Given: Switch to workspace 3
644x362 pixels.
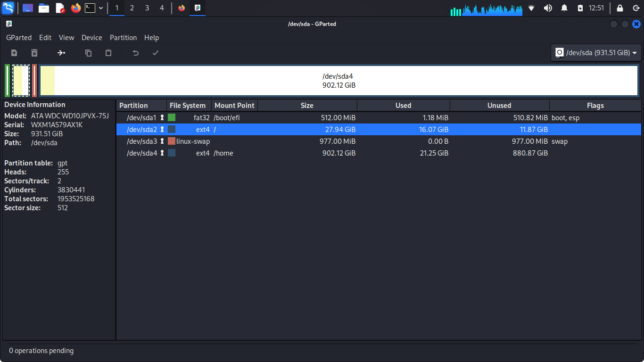Looking at the screenshot, I should tap(147, 8).
